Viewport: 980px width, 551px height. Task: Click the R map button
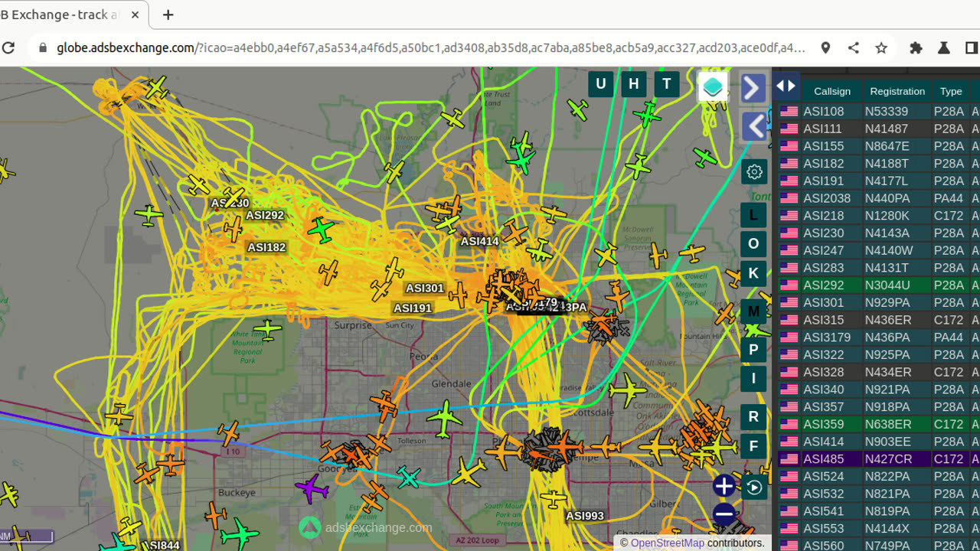pos(753,417)
